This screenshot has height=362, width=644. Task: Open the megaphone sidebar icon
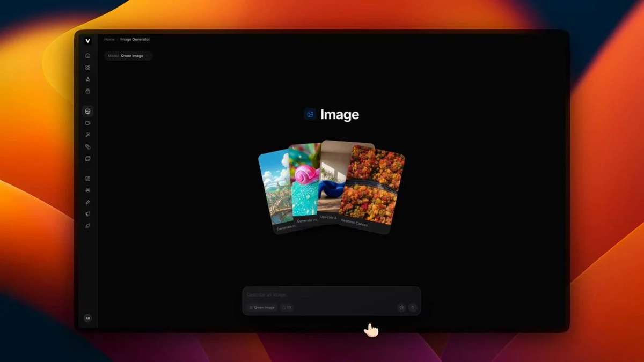click(87, 214)
